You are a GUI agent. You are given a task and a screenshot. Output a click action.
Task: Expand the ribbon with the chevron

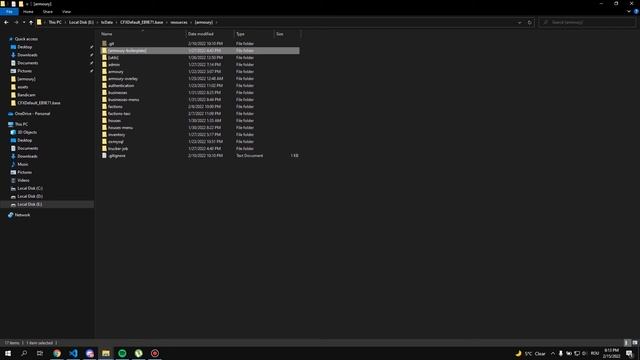pyautogui.click(x=629, y=11)
